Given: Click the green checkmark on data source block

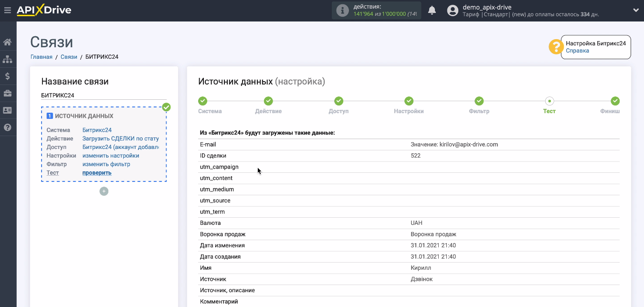Looking at the screenshot, I should click(166, 107).
